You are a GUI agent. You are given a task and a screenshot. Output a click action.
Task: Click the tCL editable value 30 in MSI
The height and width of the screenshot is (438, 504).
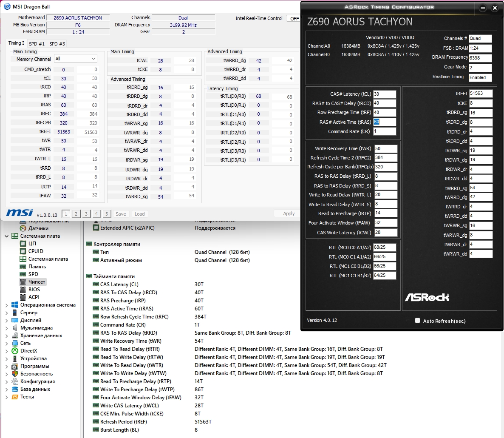tap(64, 79)
